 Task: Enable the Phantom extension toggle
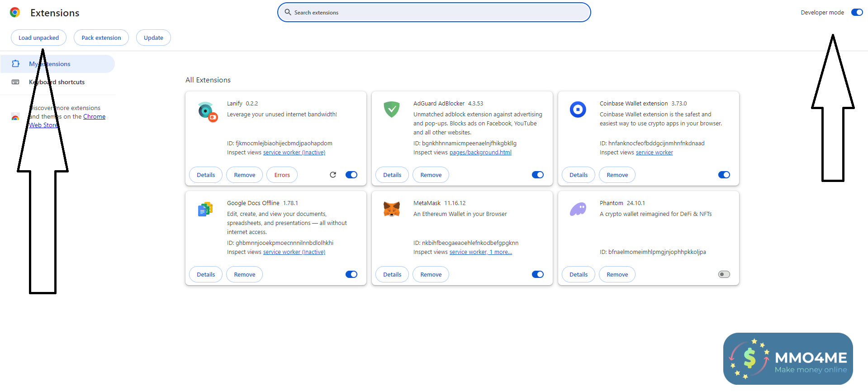(724, 274)
